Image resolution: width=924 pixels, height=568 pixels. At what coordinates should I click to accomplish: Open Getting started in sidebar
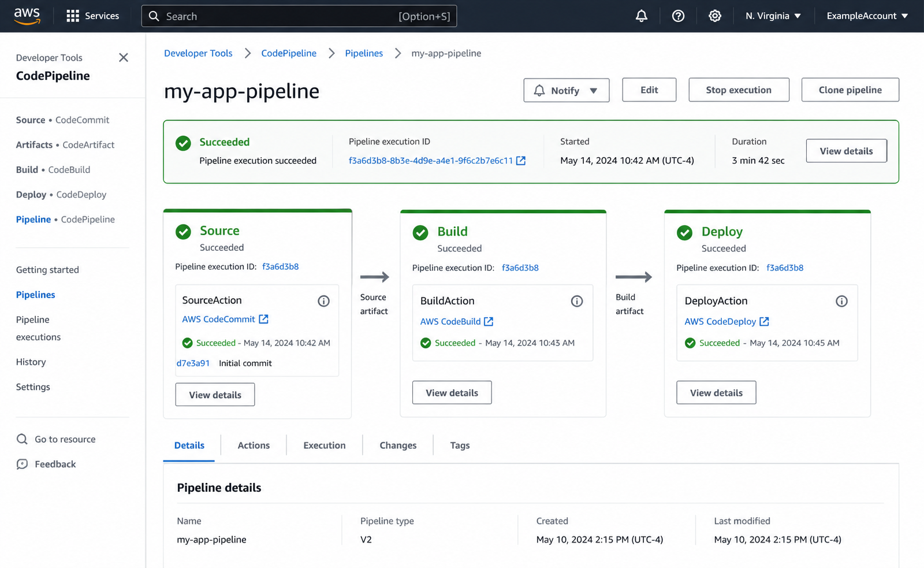[47, 270]
